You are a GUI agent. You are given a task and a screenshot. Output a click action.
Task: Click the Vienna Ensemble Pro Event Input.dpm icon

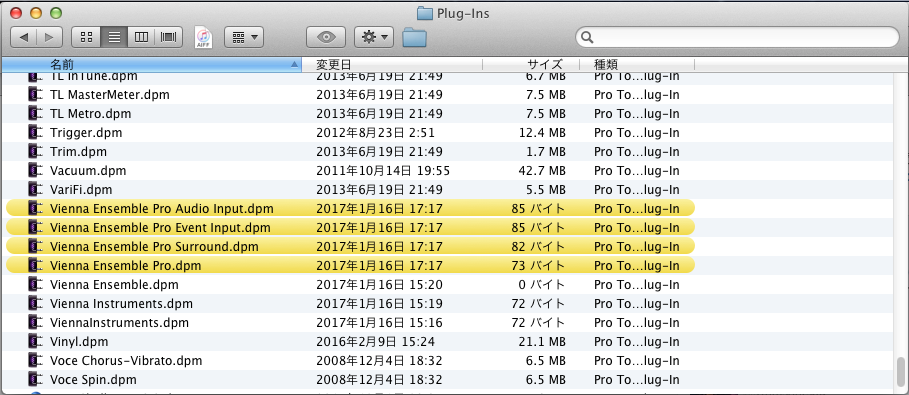tap(36, 228)
